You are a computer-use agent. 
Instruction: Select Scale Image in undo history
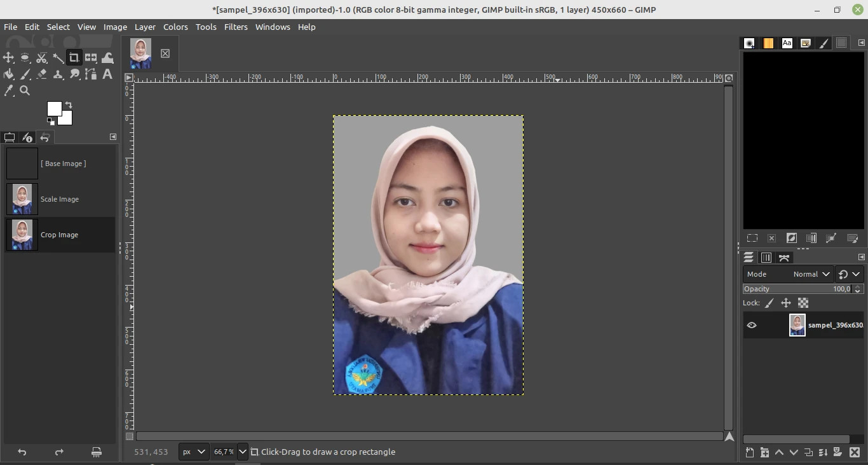tap(60, 199)
